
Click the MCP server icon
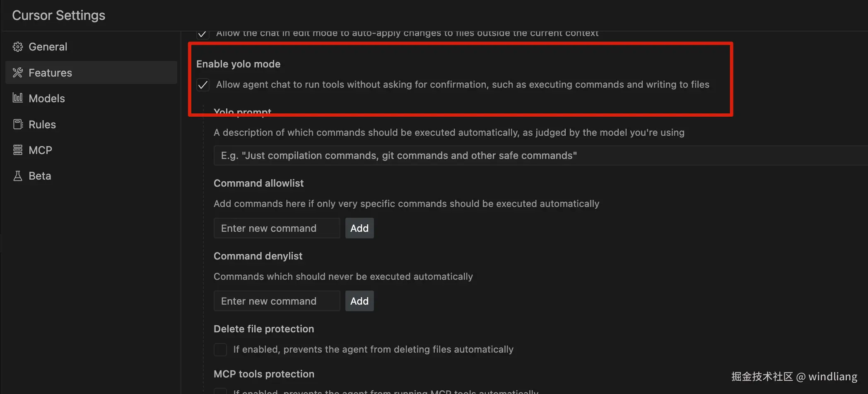17,150
